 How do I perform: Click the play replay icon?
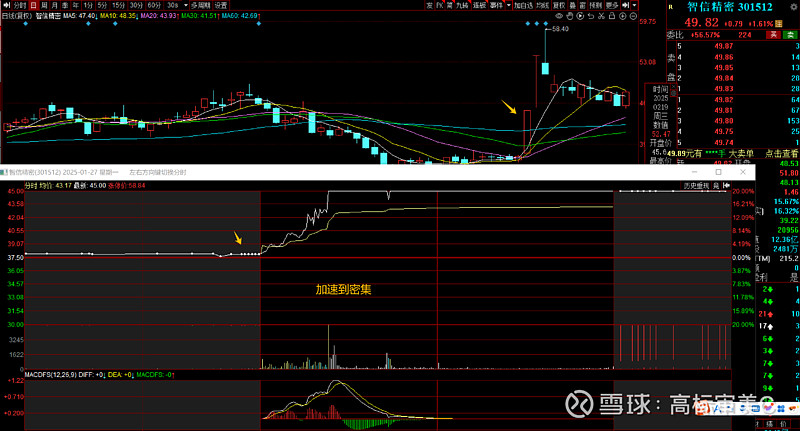pos(580,16)
